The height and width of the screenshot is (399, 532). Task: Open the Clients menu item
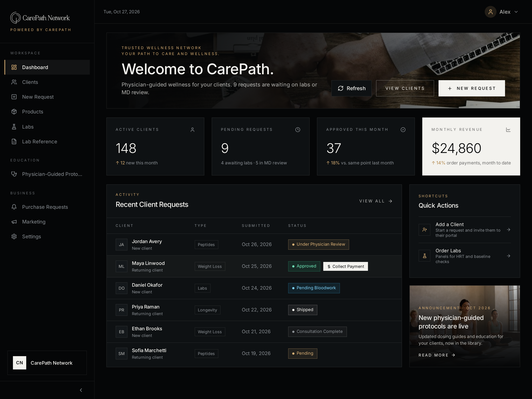47,82
